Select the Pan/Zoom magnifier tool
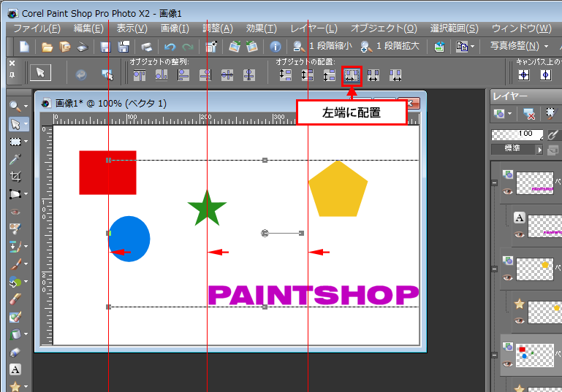This screenshot has width=562, height=392. pyautogui.click(x=15, y=106)
